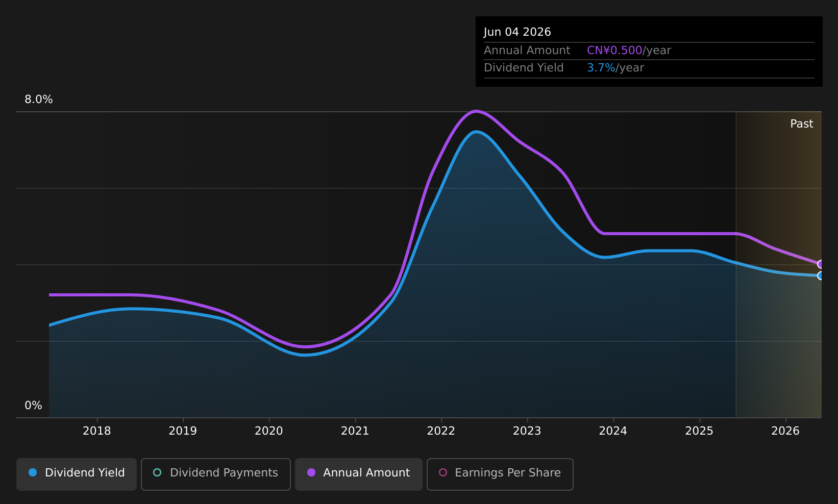Click the tooltip date Jun 04 2026
Image resolution: width=838 pixels, height=504 pixels.
tap(517, 32)
